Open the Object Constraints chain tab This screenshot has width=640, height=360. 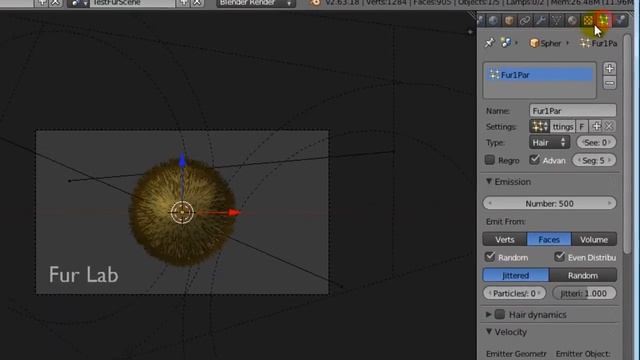coord(525,20)
